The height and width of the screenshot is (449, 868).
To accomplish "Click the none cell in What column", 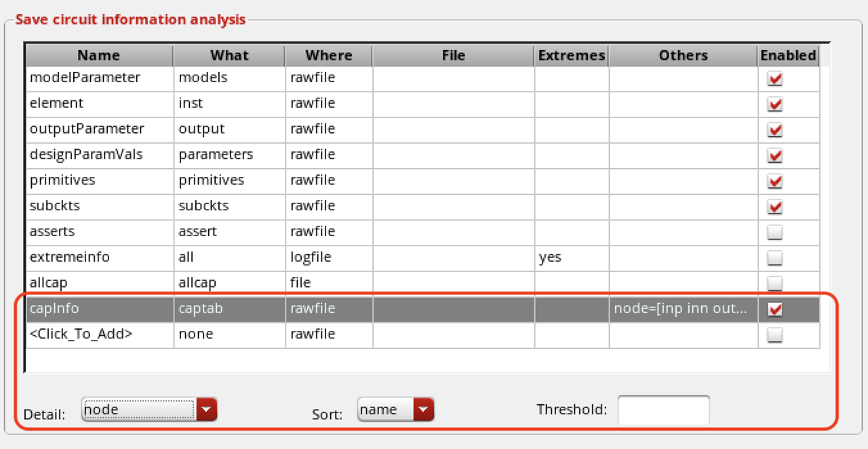I will click(229, 334).
